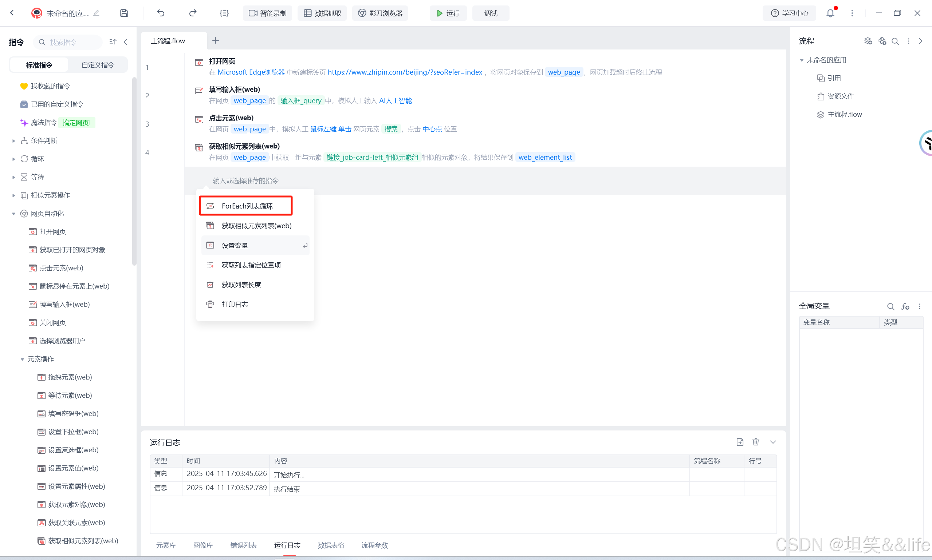
Task: Click the save icon in top toolbar
Action: [124, 13]
